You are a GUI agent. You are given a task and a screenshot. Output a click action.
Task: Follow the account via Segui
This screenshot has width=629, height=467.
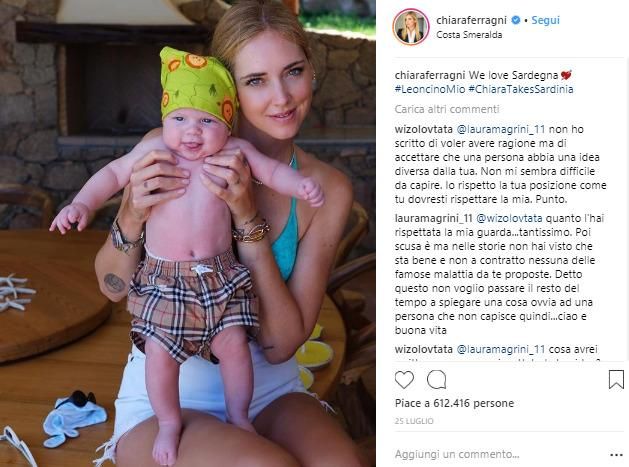545,20
